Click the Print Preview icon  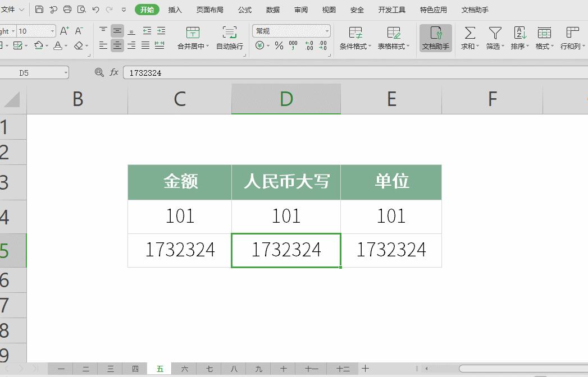[80, 10]
